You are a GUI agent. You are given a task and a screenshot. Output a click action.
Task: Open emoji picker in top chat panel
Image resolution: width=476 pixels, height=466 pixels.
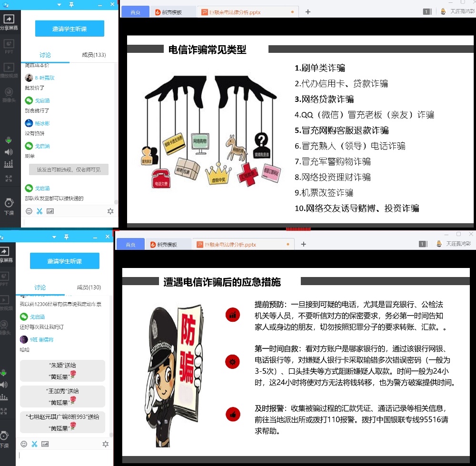tap(29, 211)
